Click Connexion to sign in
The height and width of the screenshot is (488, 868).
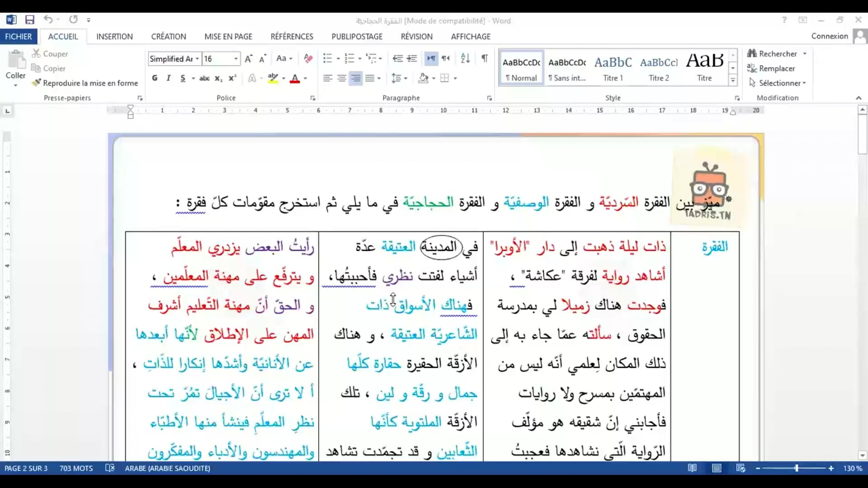(x=829, y=36)
